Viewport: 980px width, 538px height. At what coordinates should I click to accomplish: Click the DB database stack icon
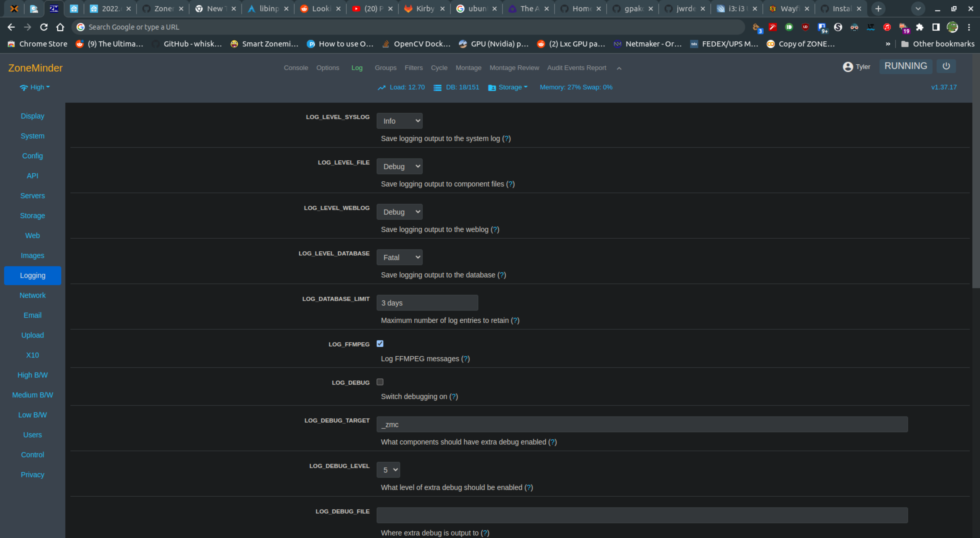(x=437, y=88)
